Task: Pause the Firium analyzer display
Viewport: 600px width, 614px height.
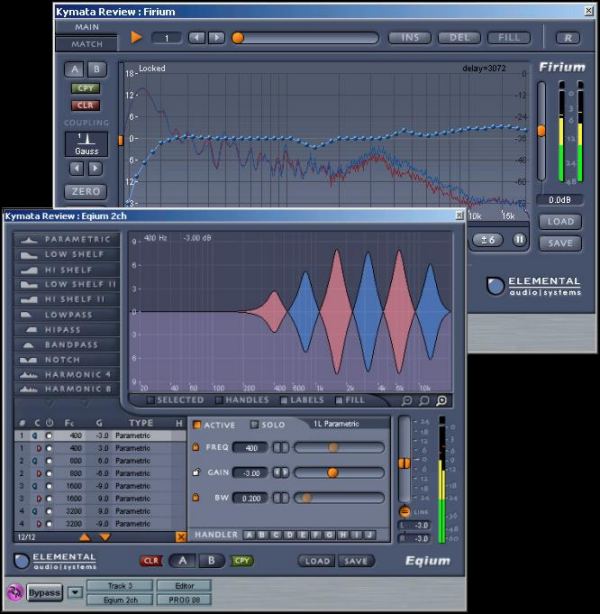Action: tap(519, 239)
